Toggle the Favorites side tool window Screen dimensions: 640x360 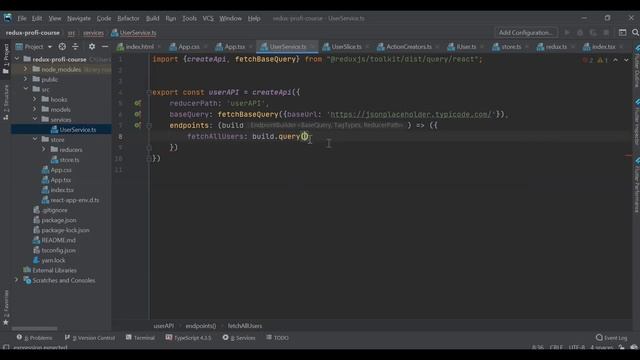[x=6, y=308]
